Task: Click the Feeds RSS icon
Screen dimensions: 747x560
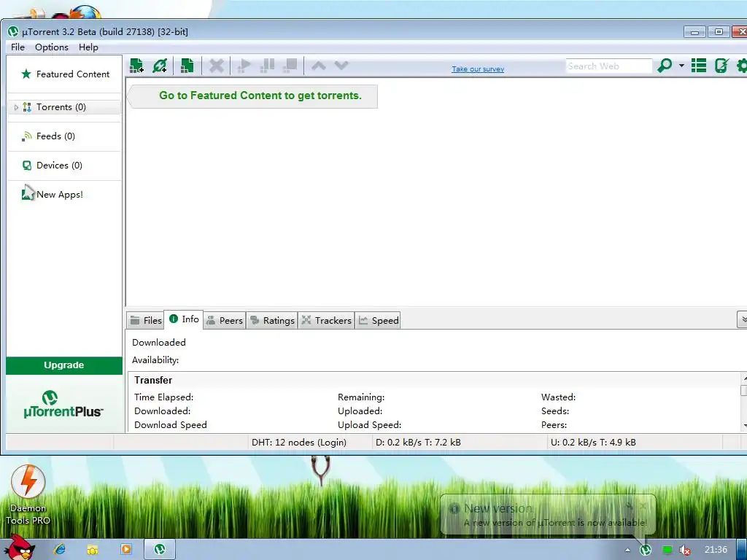Action: point(27,136)
